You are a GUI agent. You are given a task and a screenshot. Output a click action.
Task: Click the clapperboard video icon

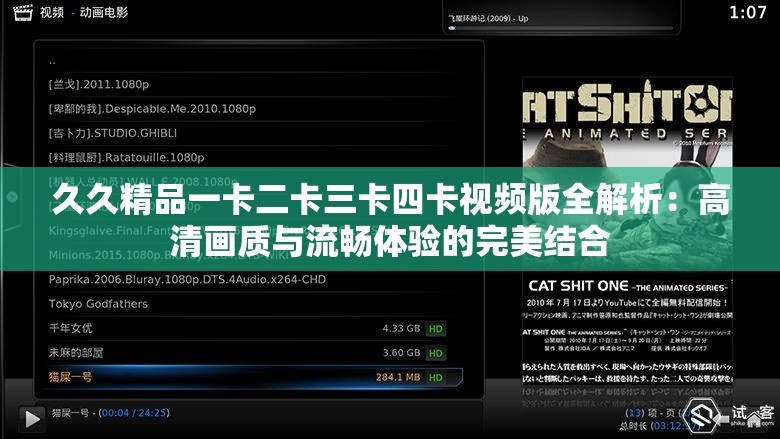22,12
